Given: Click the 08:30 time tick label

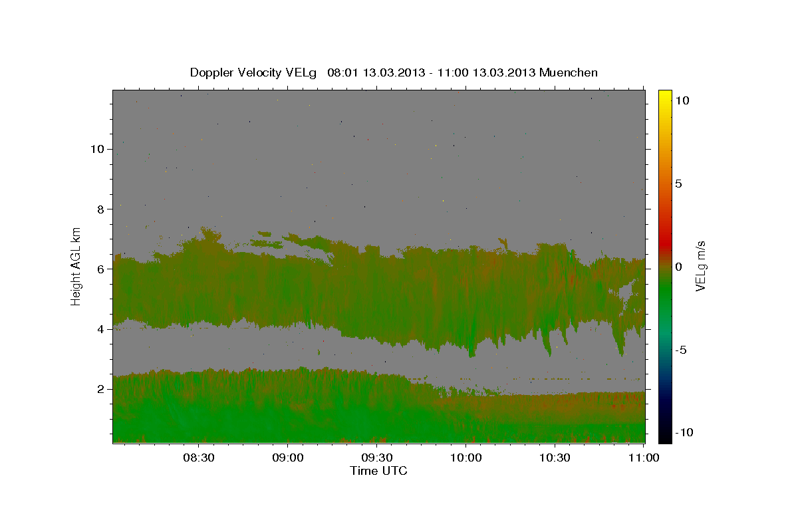Looking at the screenshot, I should (199, 458).
